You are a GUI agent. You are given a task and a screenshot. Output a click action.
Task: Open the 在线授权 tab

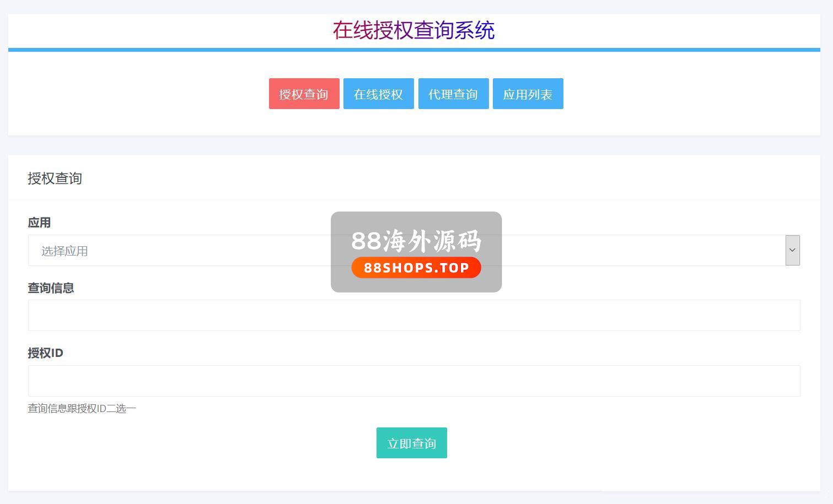pos(378,94)
